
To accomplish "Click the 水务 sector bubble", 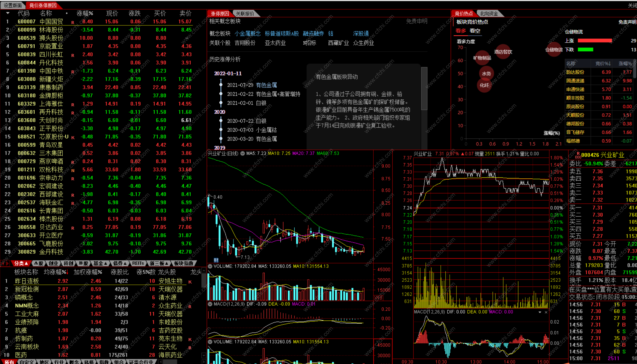I will [486, 73].
